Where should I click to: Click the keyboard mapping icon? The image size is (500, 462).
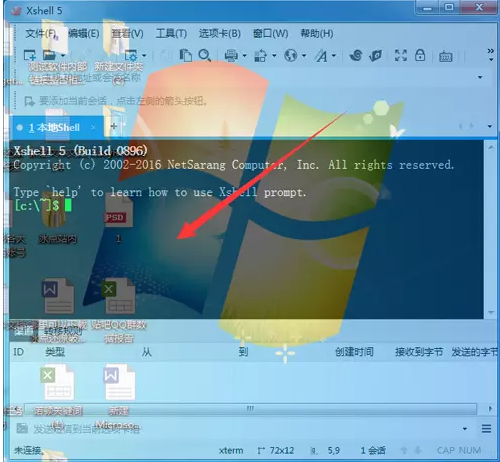[x=445, y=56]
